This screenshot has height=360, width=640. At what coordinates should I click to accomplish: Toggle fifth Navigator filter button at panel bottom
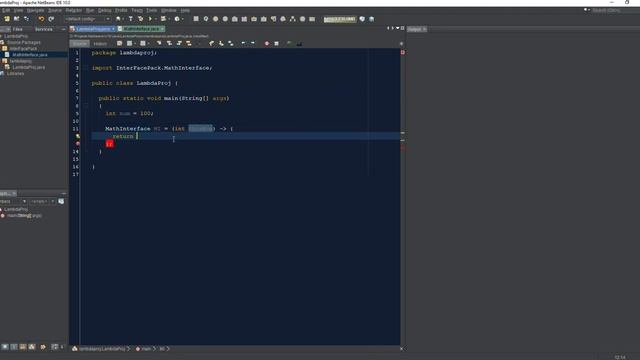[x=43, y=347]
